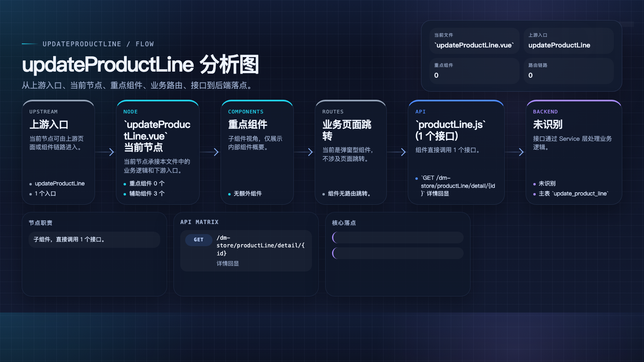Select the 路由链路 count value 0

point(530,75)
